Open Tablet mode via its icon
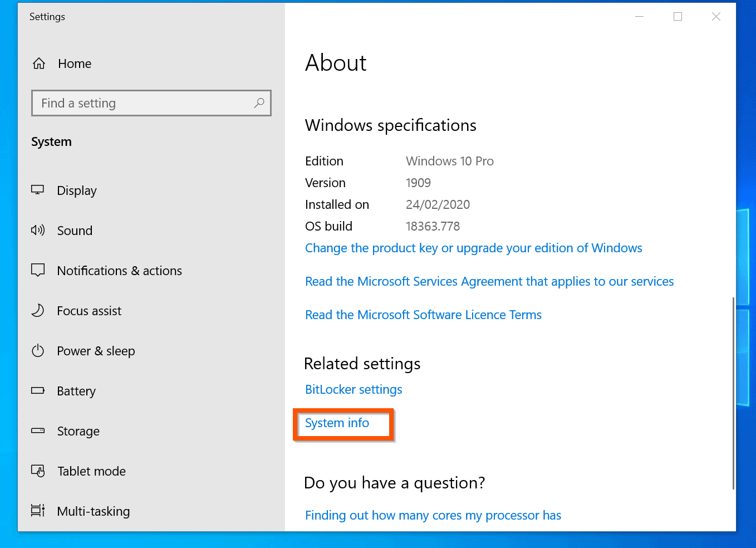Image resolution: width=756 pixels, height=548 pixels. [37, 471]
